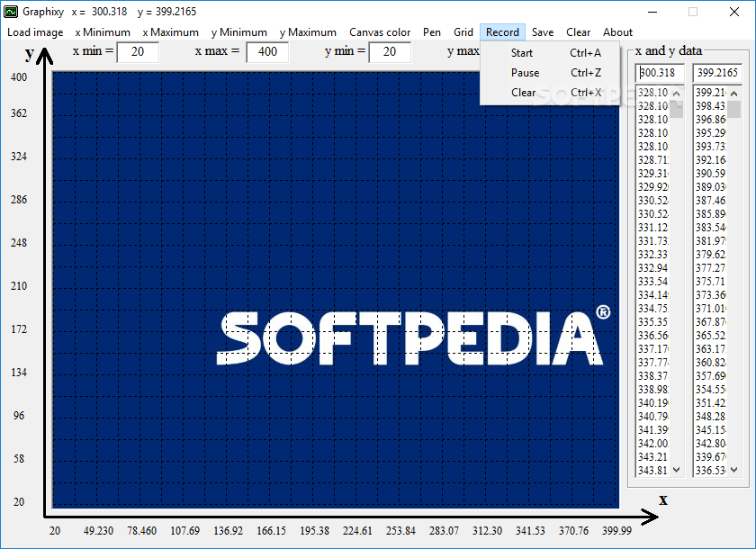Select y list entry 348.28
This screenshot has height=549, width=756.
(711, 417)
